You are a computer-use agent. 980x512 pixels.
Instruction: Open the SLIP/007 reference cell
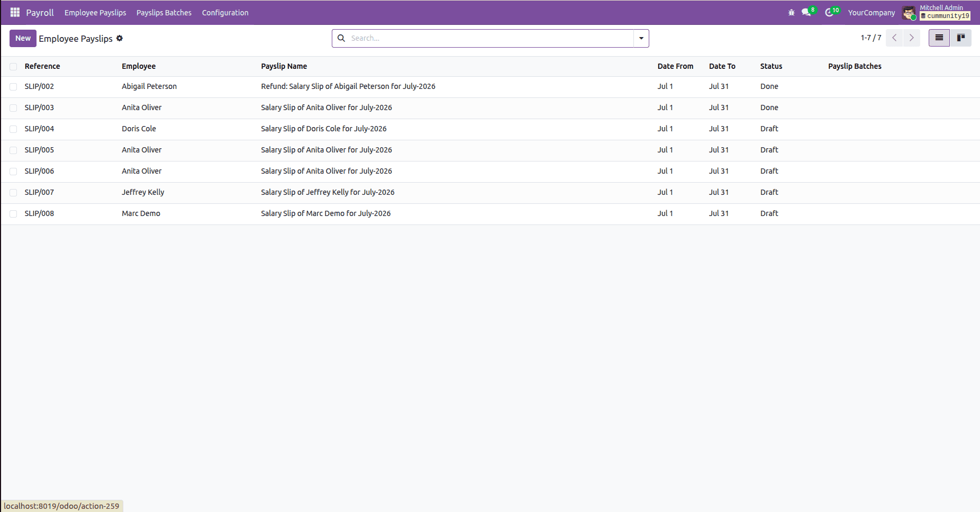[x=39, y=192]
